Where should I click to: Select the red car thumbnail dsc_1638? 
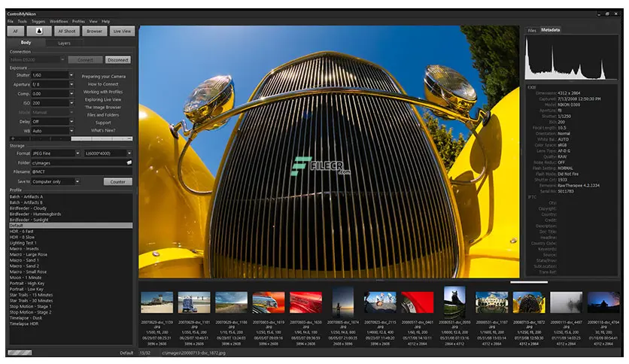point(305,302)
